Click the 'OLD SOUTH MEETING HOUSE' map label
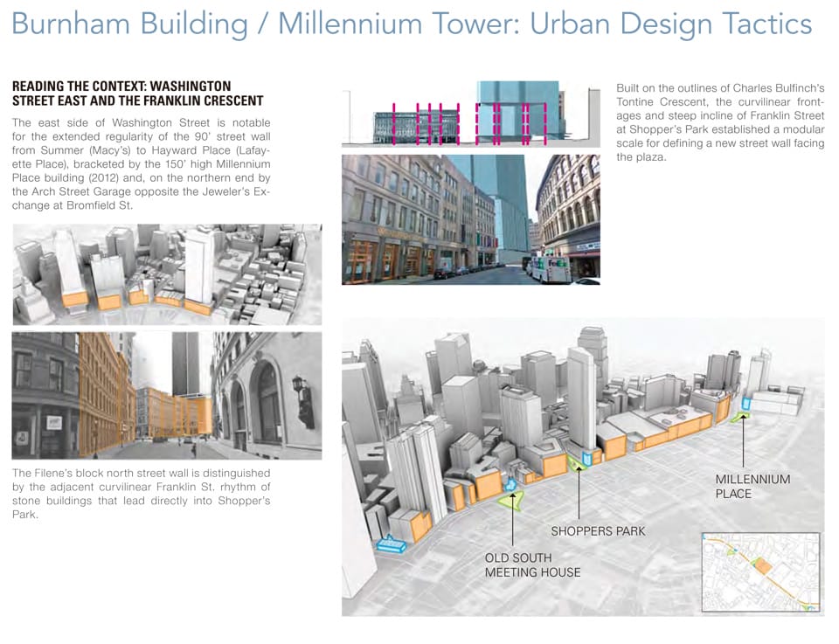The width and height of the screenshot is (839, 644). [532, 564]
